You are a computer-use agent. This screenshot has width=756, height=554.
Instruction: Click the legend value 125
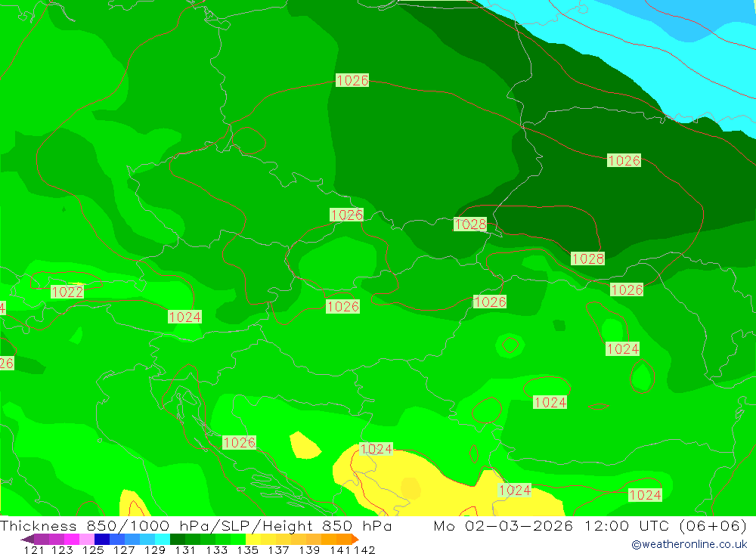(93, 549)
